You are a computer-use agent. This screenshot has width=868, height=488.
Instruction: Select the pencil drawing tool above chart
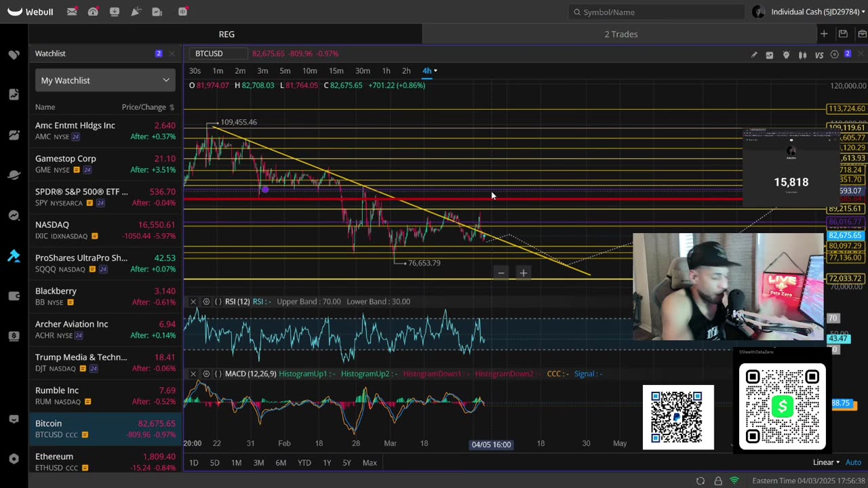(x=754, y=55)
